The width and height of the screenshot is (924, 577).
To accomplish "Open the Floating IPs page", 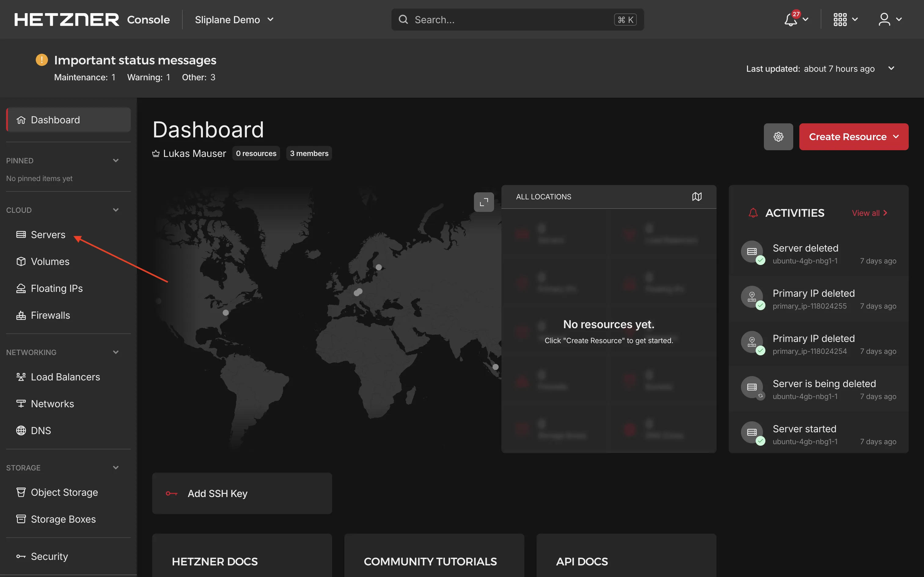I will [x=57, y=288].
